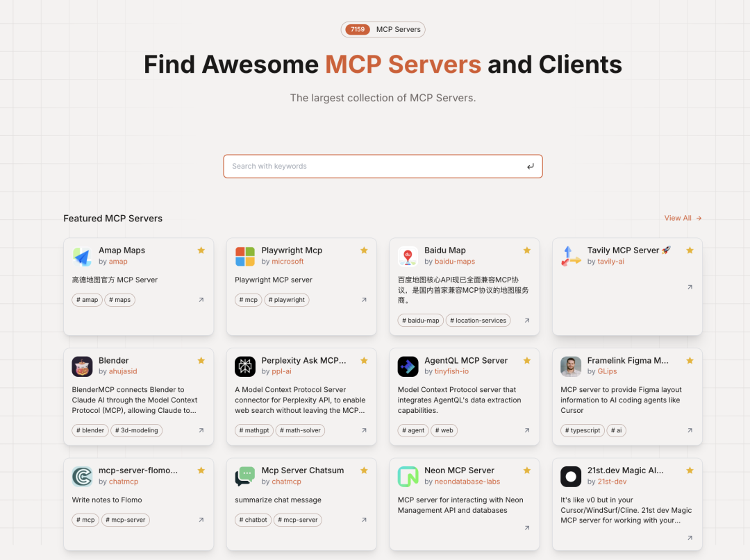
Task: Click the 7159 MCP Servers badge
Action: [383, 30]
